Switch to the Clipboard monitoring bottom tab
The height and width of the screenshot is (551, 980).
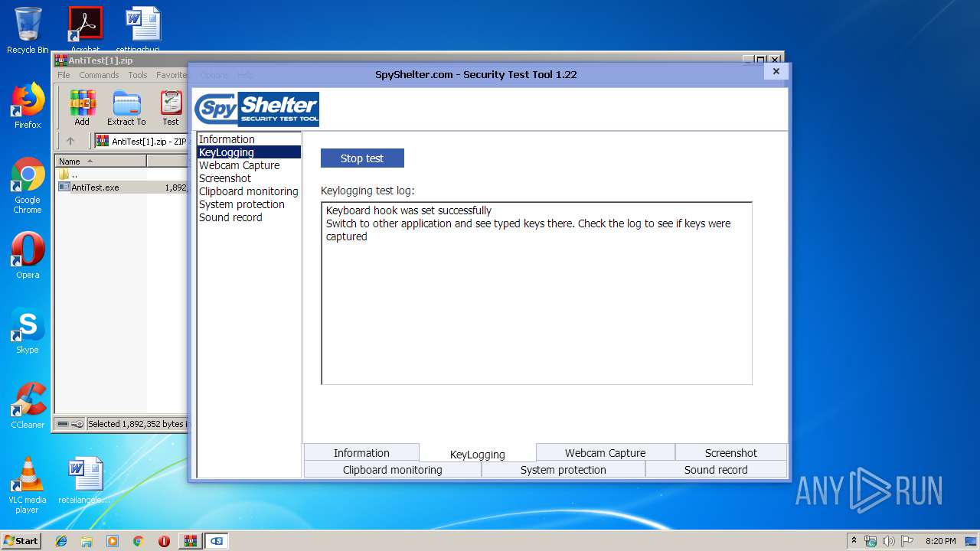393,470
